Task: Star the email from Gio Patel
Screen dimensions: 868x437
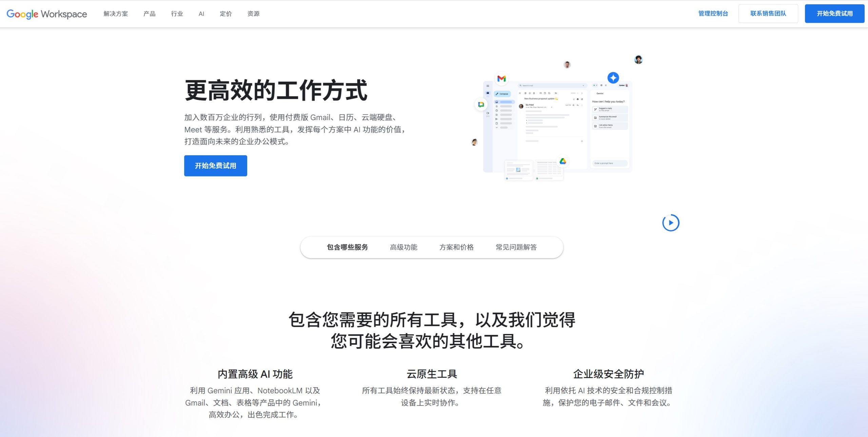Action: click(573, 105)
